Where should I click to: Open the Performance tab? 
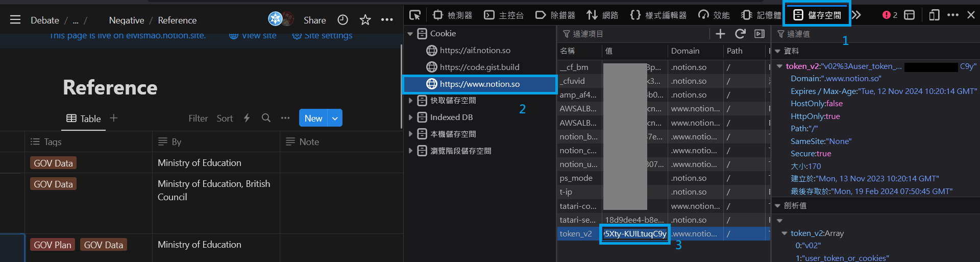click(x=714, y=15)
